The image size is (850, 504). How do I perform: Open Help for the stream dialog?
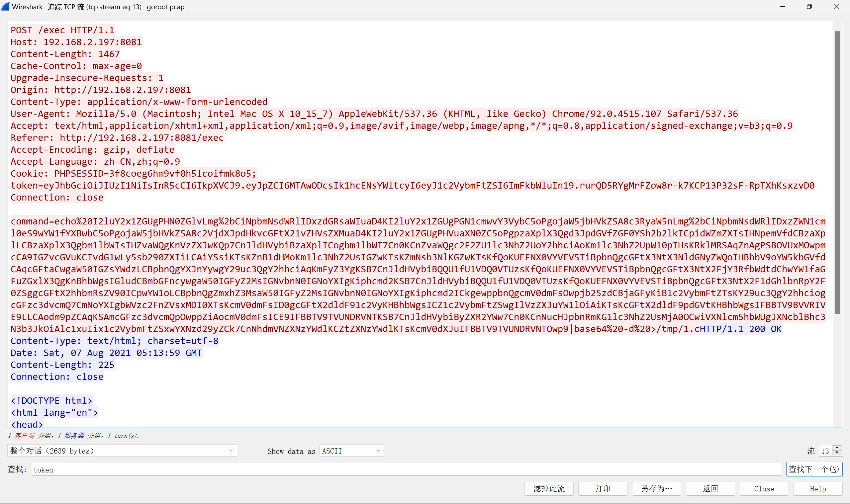(817, 488)
